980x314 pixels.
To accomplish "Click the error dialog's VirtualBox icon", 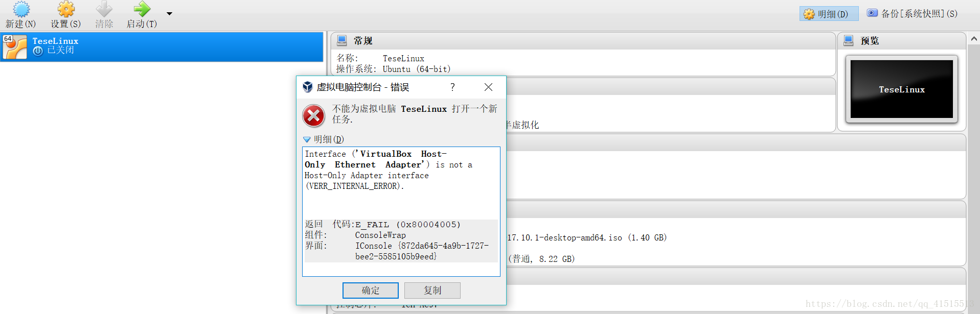I will [308, 87].
